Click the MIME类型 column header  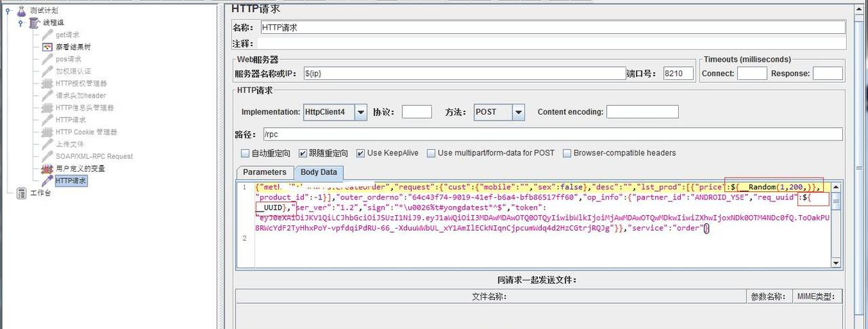pyautogui.click(x=817, y=296)
